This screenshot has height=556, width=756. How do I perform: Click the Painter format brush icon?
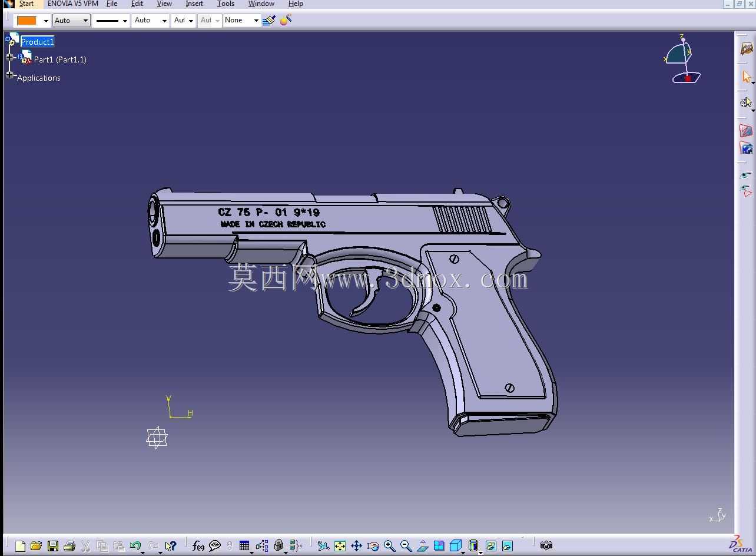click(x=269, y=20)
